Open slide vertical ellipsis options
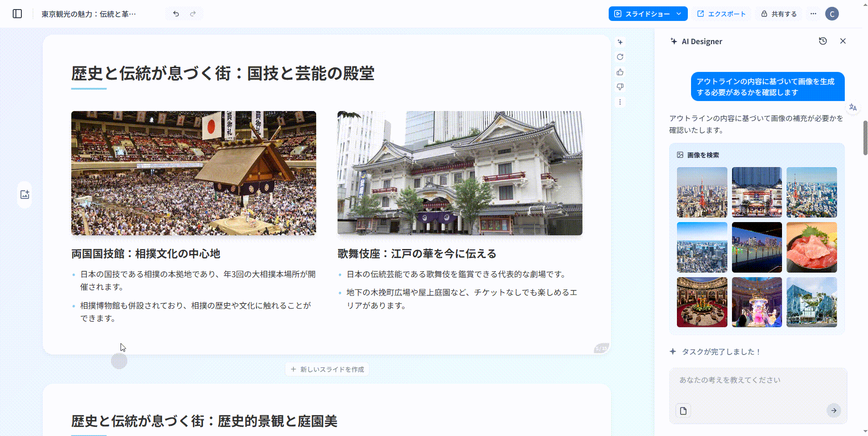 coord(620,102)
